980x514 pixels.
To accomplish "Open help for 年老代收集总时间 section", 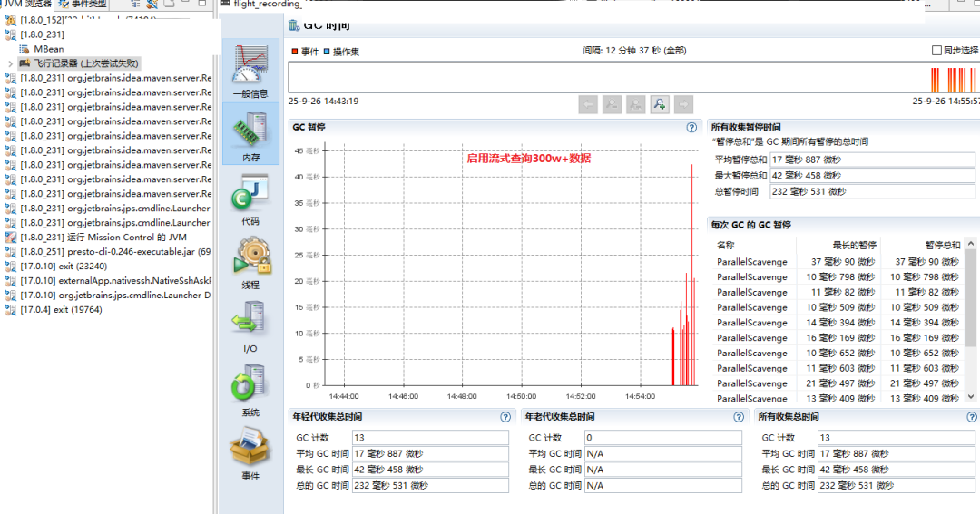I will [x=739, y=417].
